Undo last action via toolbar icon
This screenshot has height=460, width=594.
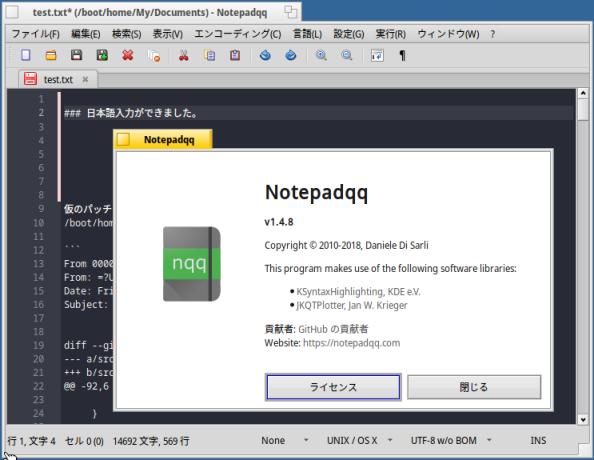[x=265, y=55]
